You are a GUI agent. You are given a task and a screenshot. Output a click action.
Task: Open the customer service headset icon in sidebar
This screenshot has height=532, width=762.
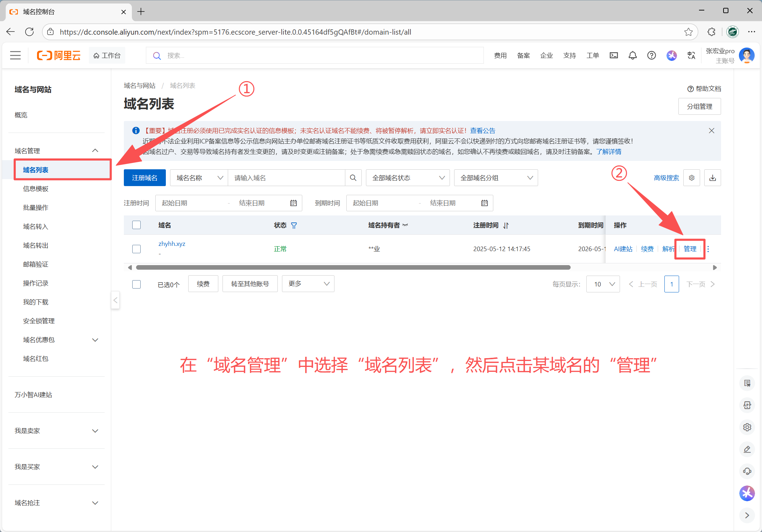pyautogui.click(x=747, y=471)
